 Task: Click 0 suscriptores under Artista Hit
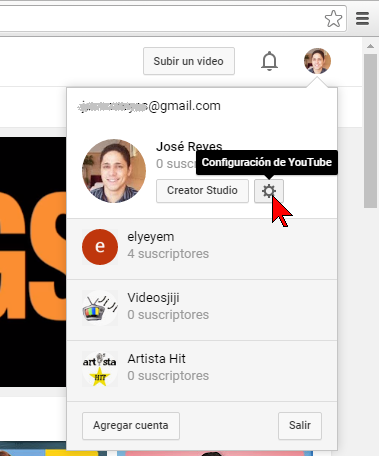[168, 376]
